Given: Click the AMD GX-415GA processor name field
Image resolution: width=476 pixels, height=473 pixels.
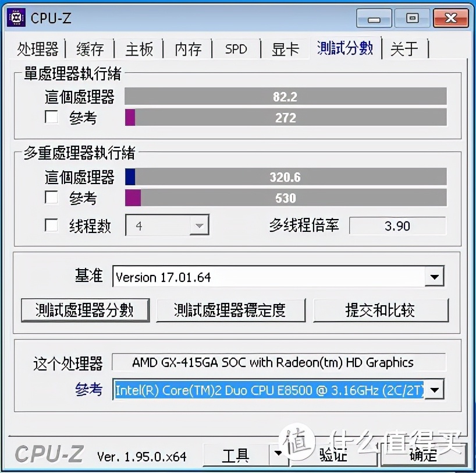Looking at the screenshot, I should [279, 362].
